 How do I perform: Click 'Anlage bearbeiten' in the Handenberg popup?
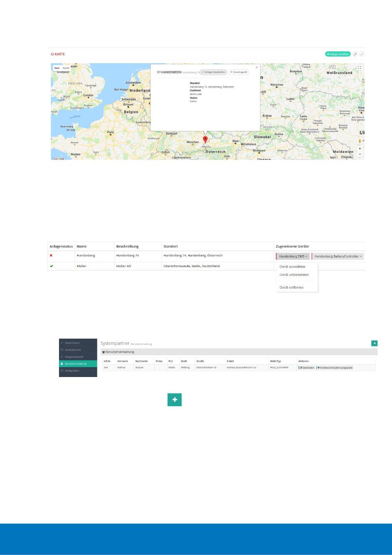click(x=213, y=72)
